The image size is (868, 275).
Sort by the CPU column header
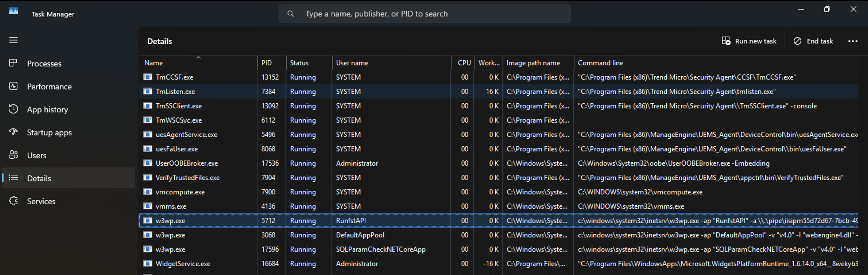point(464,63)
